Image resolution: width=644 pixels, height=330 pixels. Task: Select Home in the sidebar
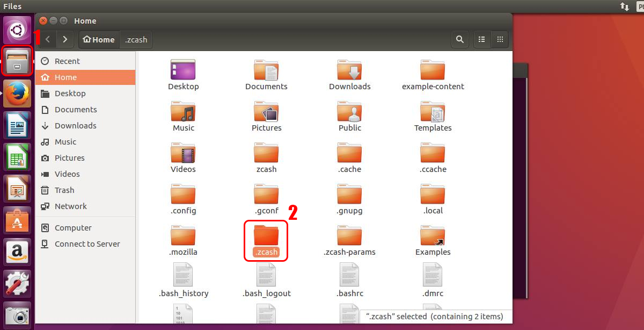click(x=85, y=77)
